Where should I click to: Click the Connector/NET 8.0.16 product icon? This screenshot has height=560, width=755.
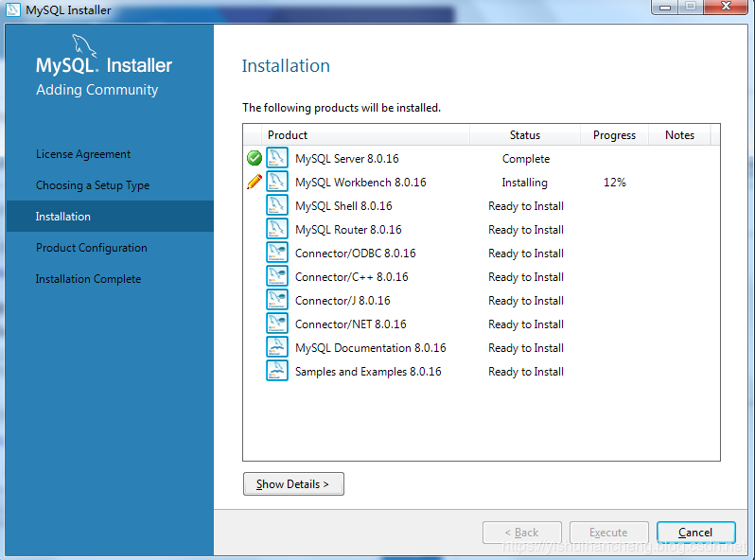(x=277, y=324)
